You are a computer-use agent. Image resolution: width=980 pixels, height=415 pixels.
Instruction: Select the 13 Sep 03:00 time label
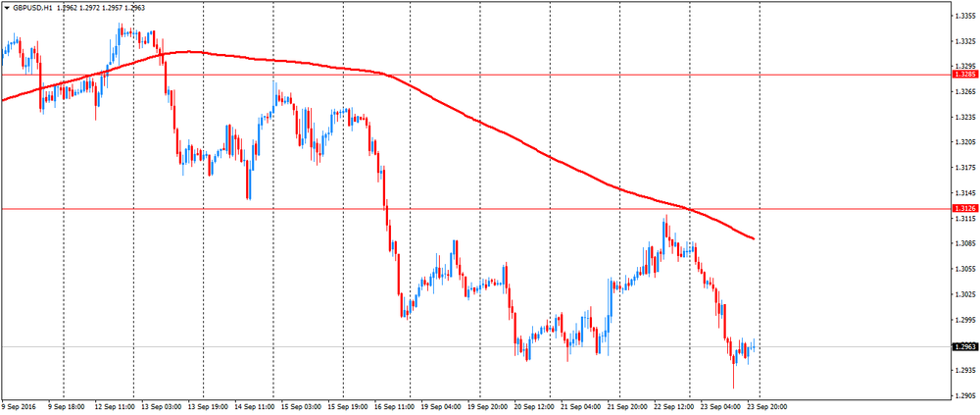(161, 406)
